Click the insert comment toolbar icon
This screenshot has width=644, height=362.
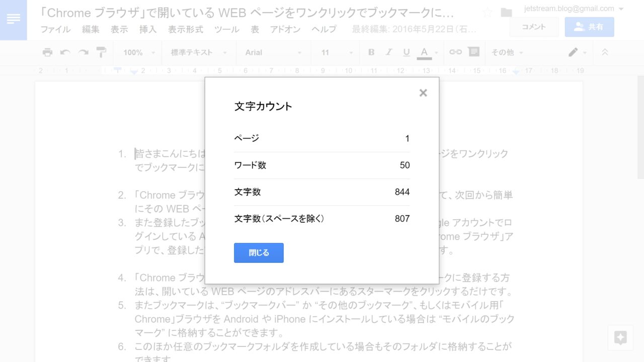[473, 52]
